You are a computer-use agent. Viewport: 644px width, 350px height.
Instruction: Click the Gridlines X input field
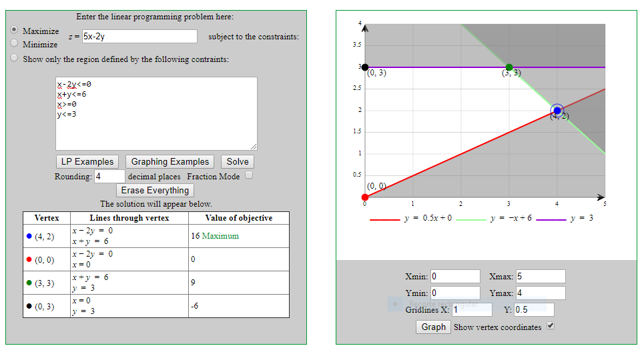pos(472,309)
